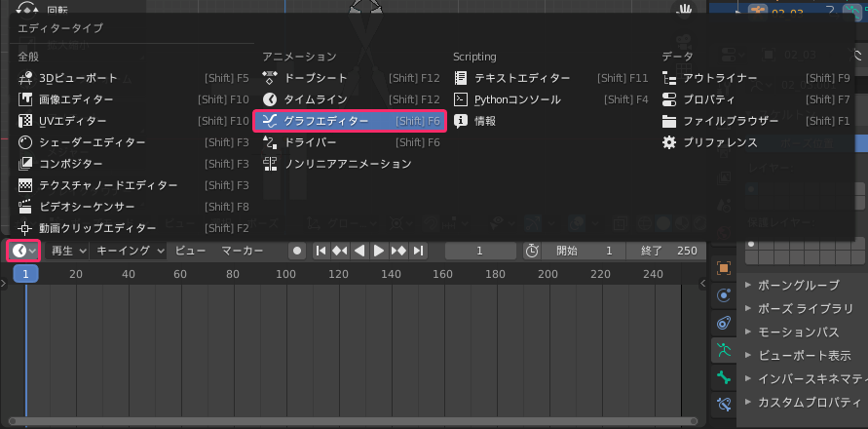Open the editor type dropdown in timeline header
Viewport: 868px width, 429px height.
[23, 252]
